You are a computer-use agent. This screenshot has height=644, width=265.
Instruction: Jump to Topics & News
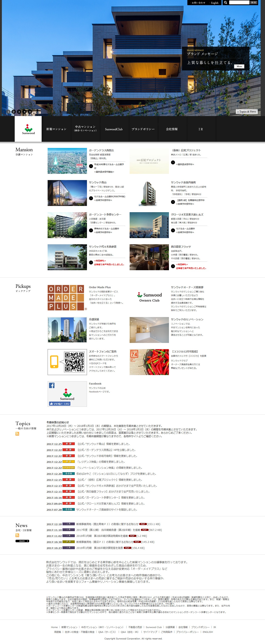click(x=247, y=111)
